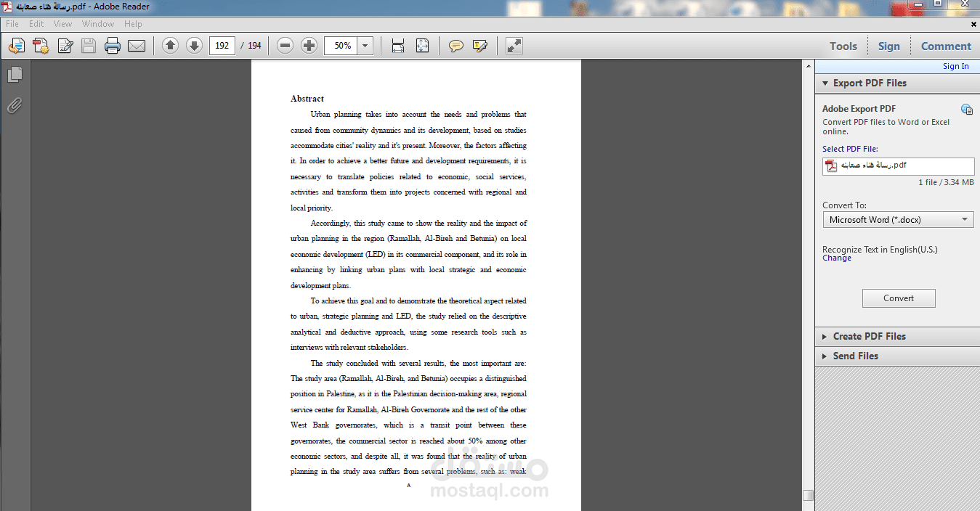This screenshot has width=980, height=511.
Task: Click the '/ 194' total pages text
Action: 251,46
